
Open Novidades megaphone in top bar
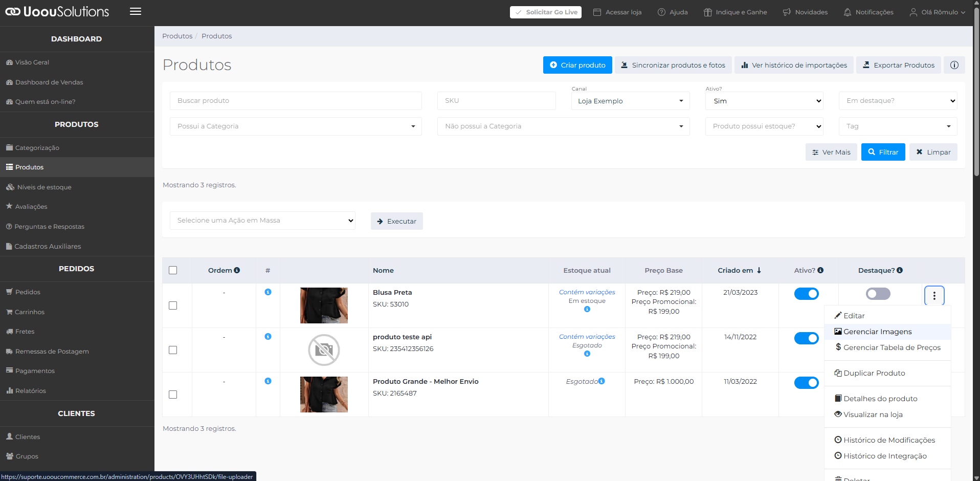[805, 12]
